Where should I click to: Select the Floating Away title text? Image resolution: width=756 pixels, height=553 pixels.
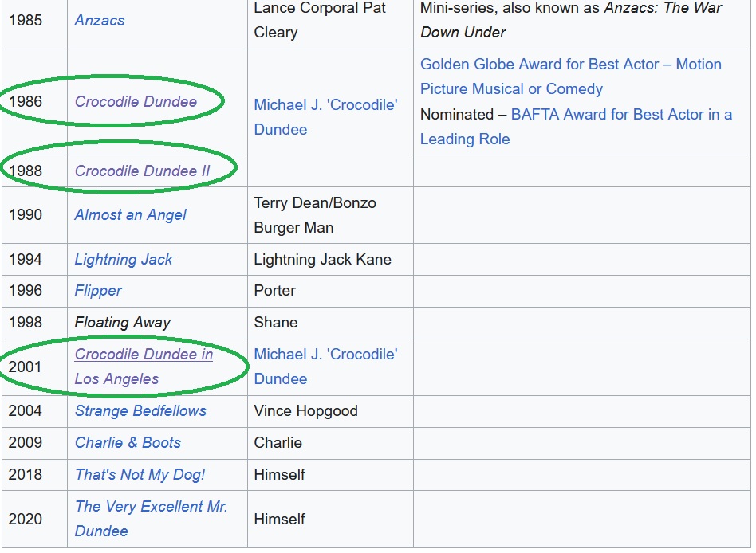click(123, 322)
